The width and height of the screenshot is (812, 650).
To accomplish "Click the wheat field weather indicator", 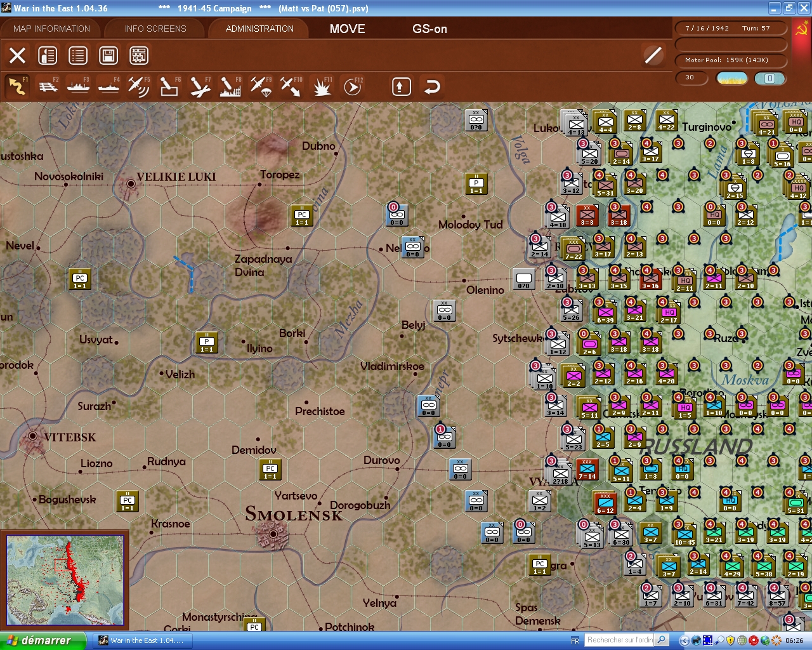I will tap(732, 78).
